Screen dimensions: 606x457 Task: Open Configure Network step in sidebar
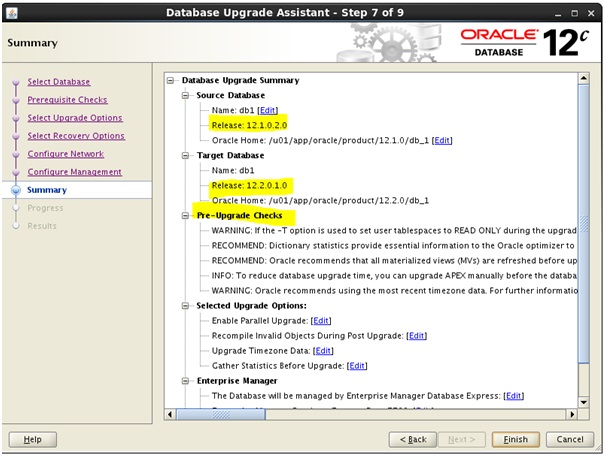66,154
